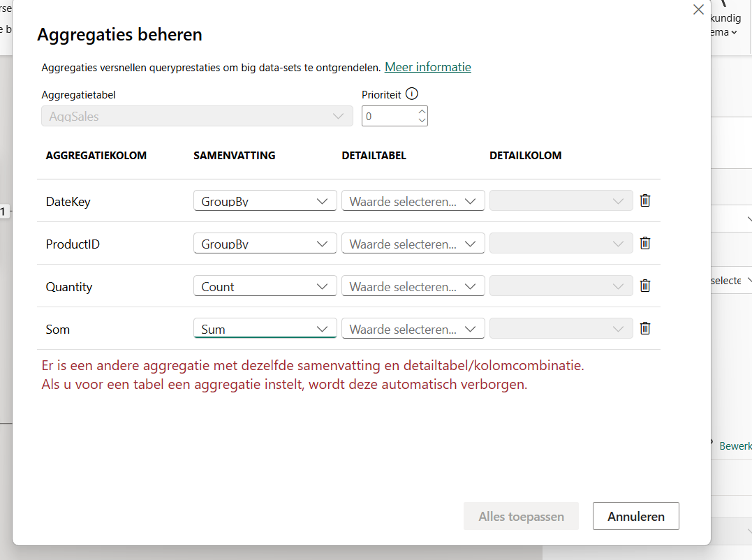
Task: Decrease the Prioriteit value
Action: 422,120
